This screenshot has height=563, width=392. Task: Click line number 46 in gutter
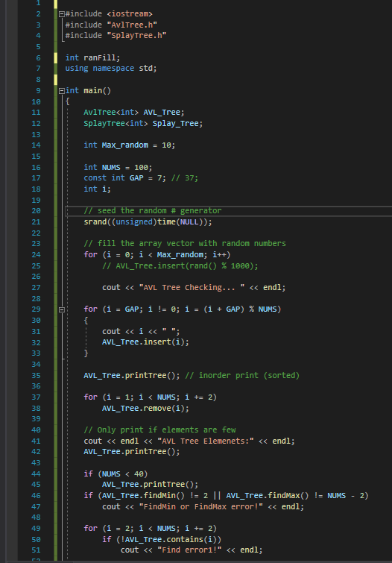coord(36,496)
